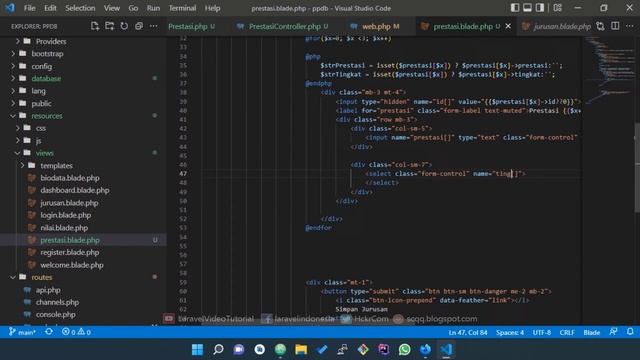640x360 pixels.
Task: Click the VS Code logo in title bar
Action: 10,8
